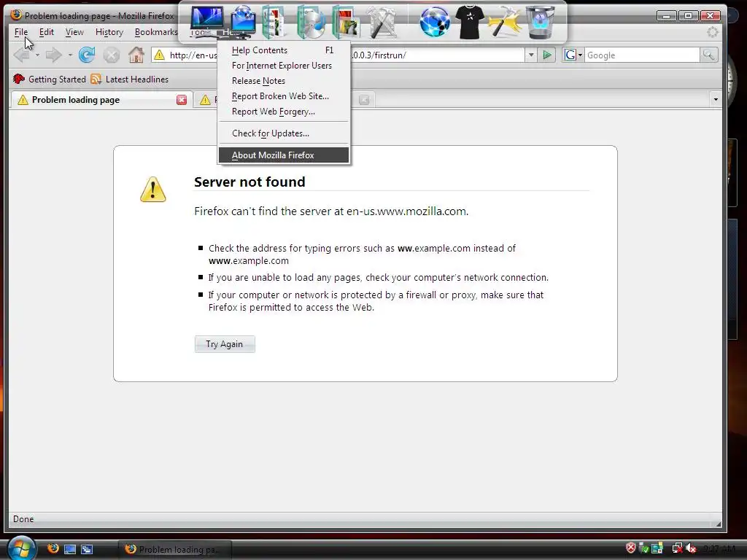Select Report Broken Web Site
The height and width of the screenshot is (560, 747).
pyautogui.click(x=284, y=96)
